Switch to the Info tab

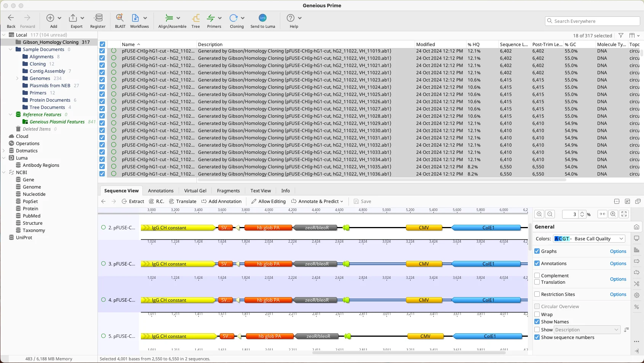[286, 191]
